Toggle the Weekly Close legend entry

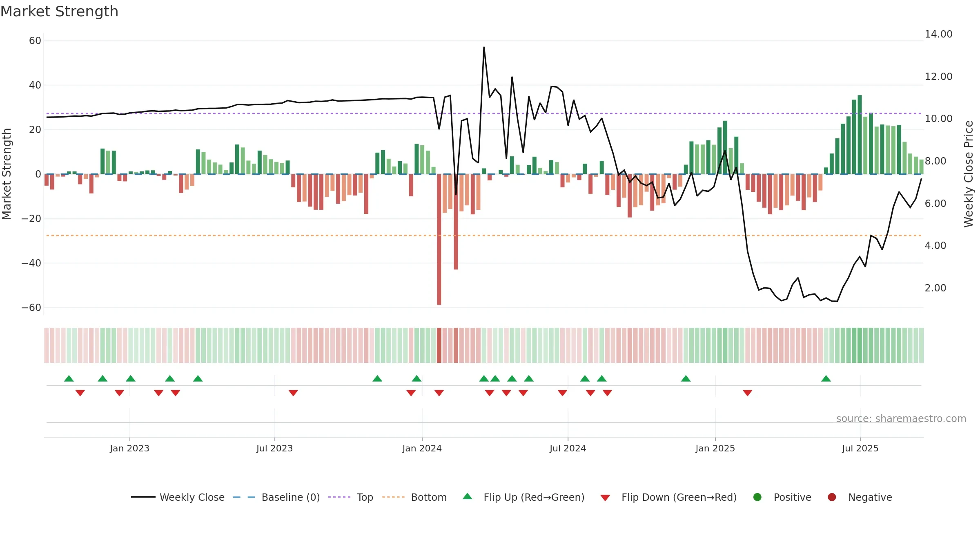tap(178, 497)
